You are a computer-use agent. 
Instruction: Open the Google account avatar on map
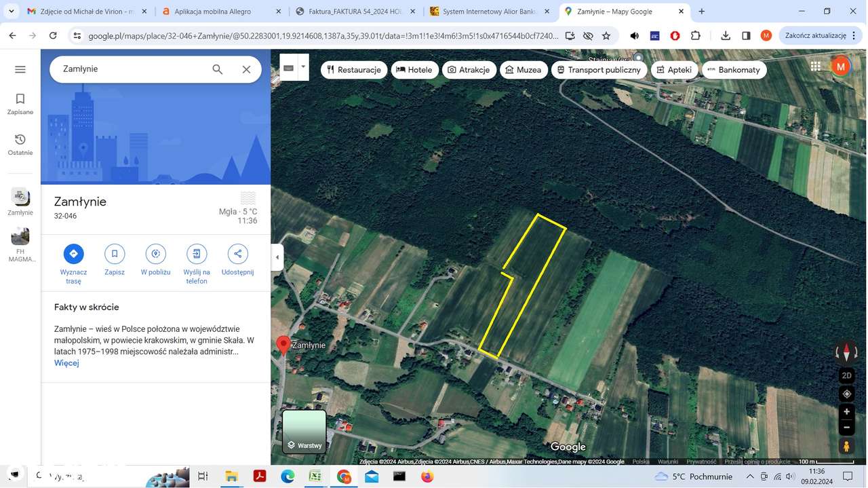pyautogui.click(x=841, y=67)
